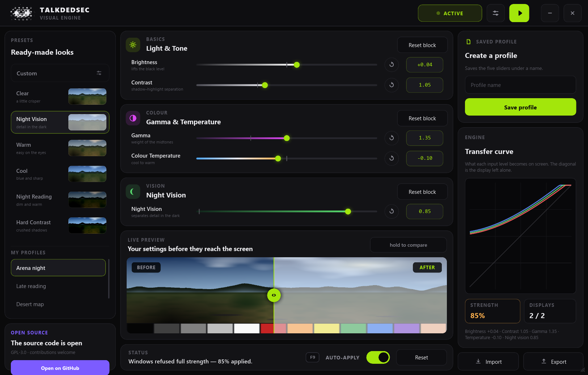This screenshot has width=588, height=375.
Task: Click the Reset button in status bar
Action: point(421,357)
